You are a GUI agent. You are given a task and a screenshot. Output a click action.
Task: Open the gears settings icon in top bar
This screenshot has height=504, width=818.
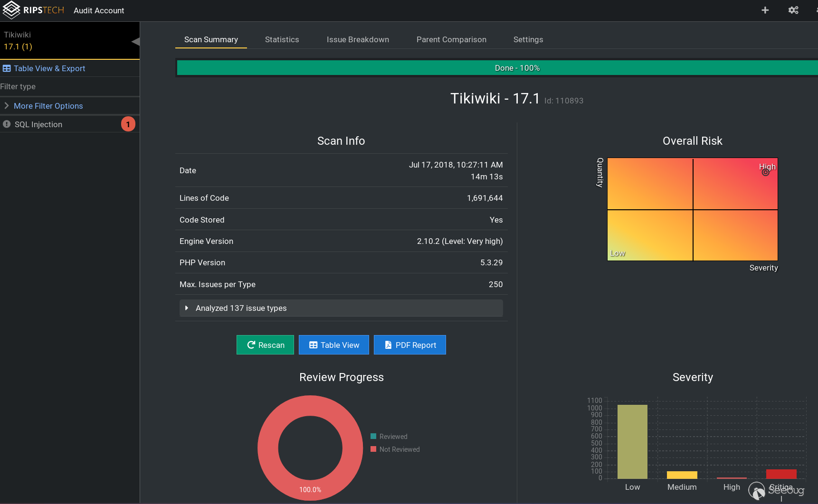793,10
